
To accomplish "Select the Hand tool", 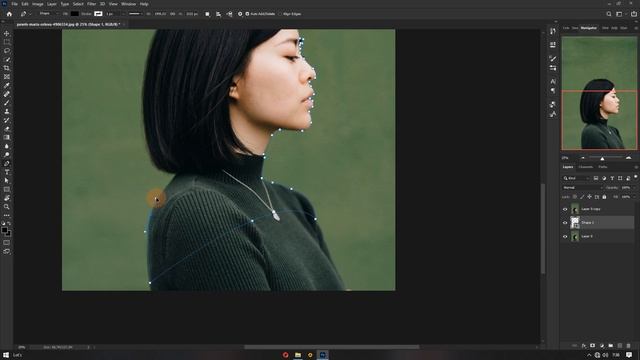I will 7,198.
